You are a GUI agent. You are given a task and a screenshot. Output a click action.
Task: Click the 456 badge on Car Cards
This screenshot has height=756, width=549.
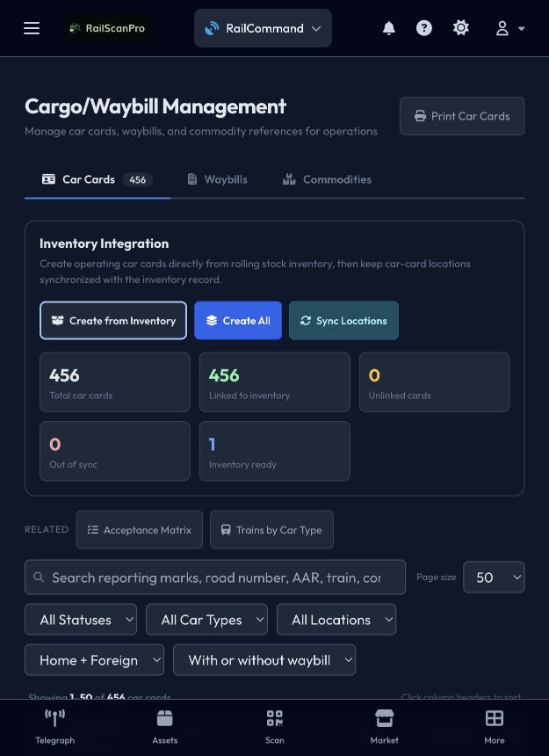coord(138,180)
